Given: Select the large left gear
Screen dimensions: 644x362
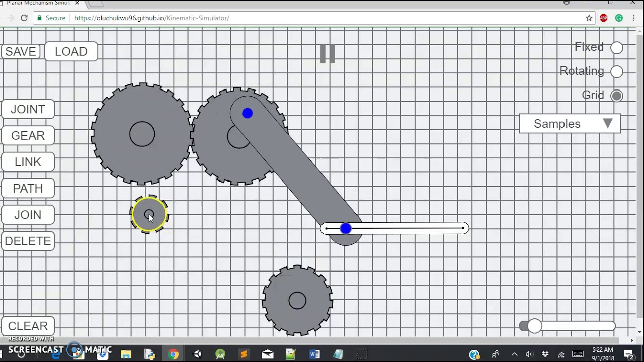Looking at the screenshot, I should pos(142,134).
